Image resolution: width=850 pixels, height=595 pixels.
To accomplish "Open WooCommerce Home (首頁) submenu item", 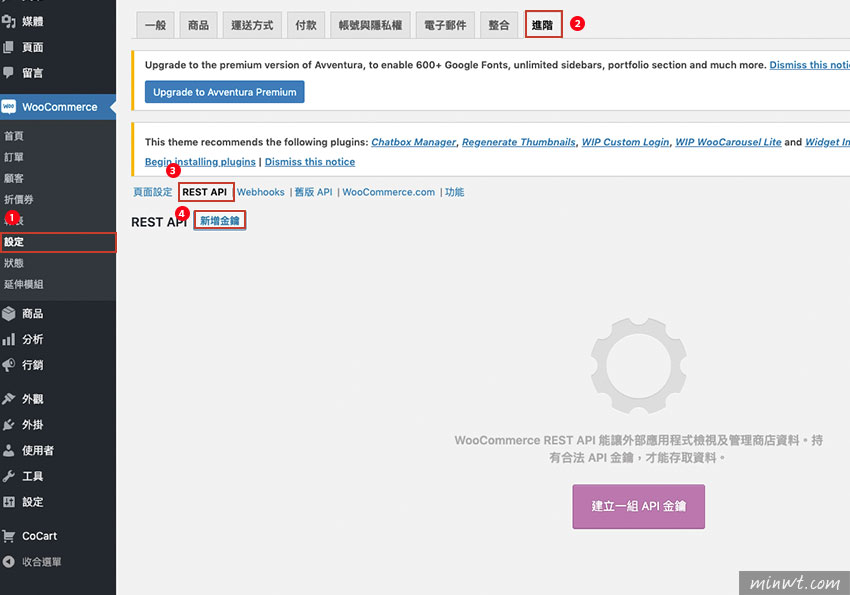I will [14, 135].
